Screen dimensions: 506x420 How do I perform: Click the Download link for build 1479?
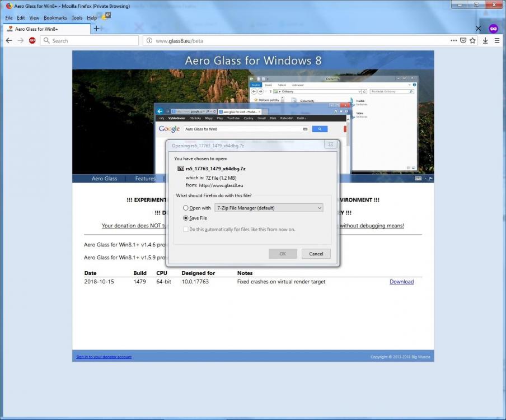coord(401,282)
